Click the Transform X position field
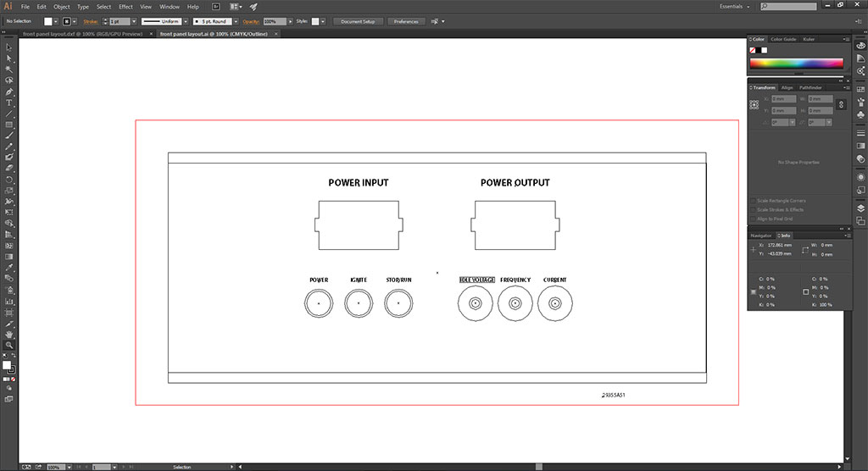The width and height of the screenshot is (868, 471). [x=783, y=99]
